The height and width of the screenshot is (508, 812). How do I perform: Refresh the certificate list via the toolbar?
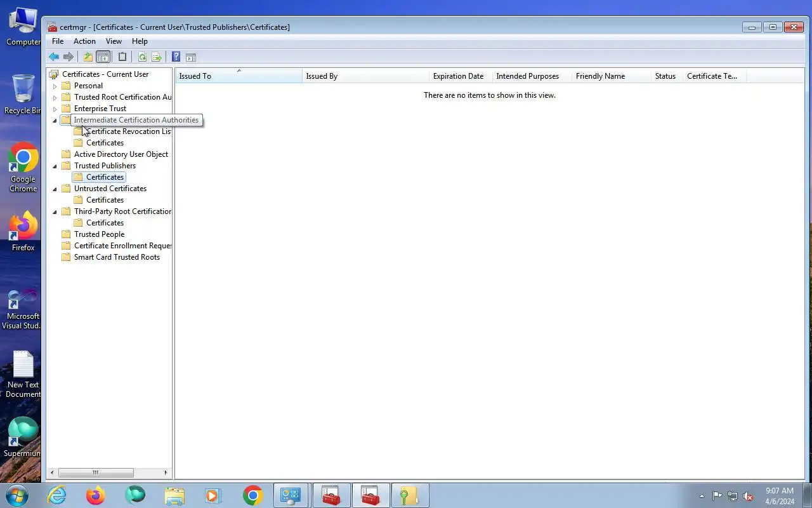pos(142,57)
